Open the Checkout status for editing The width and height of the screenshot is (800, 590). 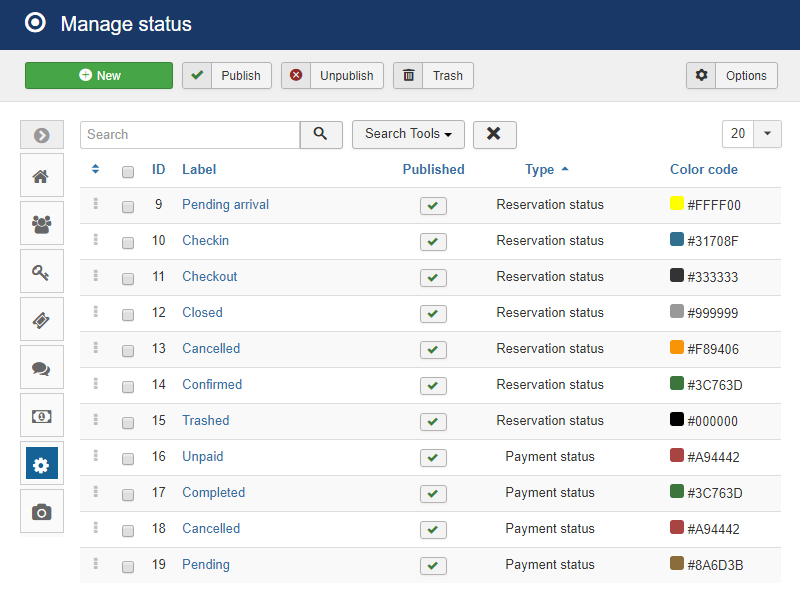(209, 276)
